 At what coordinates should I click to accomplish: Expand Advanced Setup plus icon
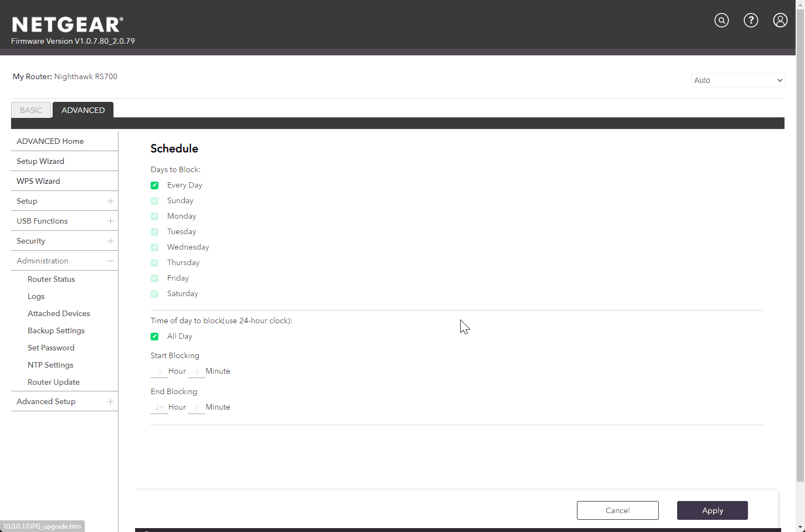pyautogui.click(x=110, y=401)
